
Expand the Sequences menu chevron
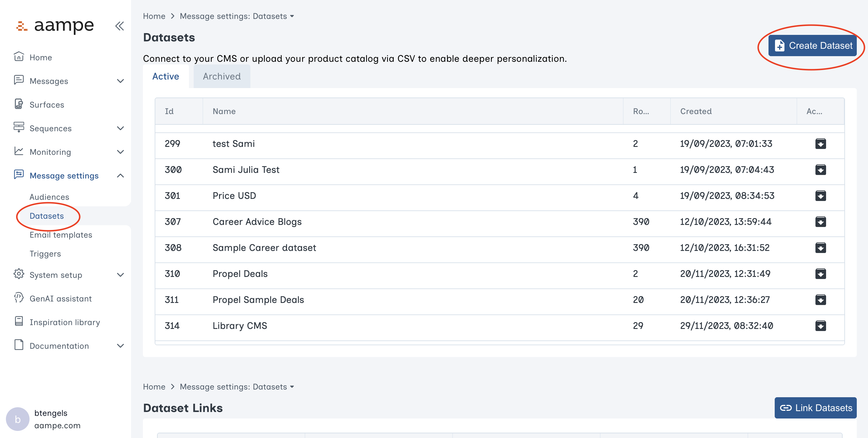click(x=120, y=128)
